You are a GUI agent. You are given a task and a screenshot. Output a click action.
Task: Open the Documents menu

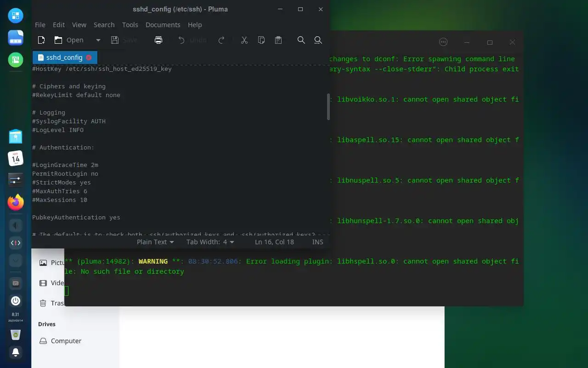163,25
